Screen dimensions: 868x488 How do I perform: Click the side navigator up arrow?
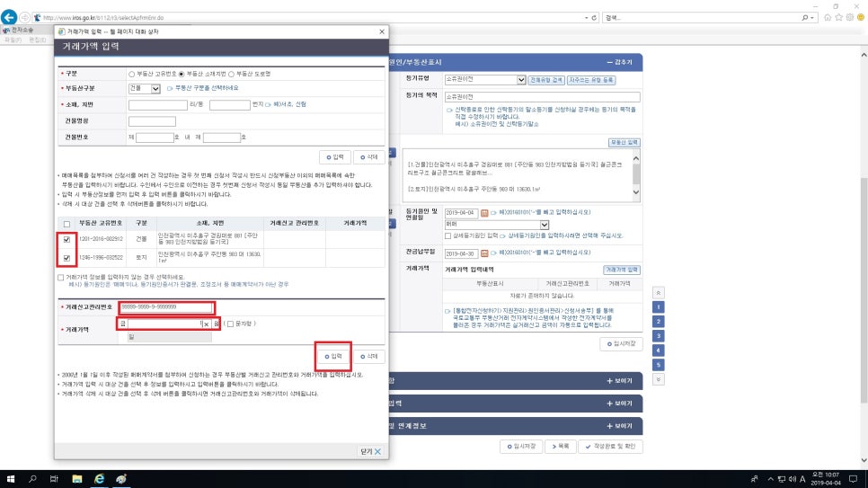tap(659, 292)
